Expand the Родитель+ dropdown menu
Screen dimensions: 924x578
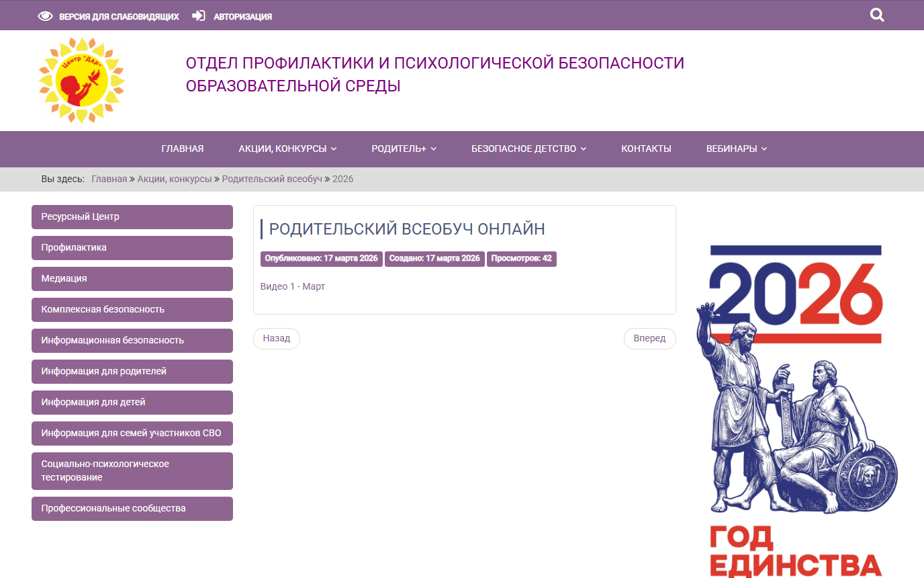click(x=404, y=149)
